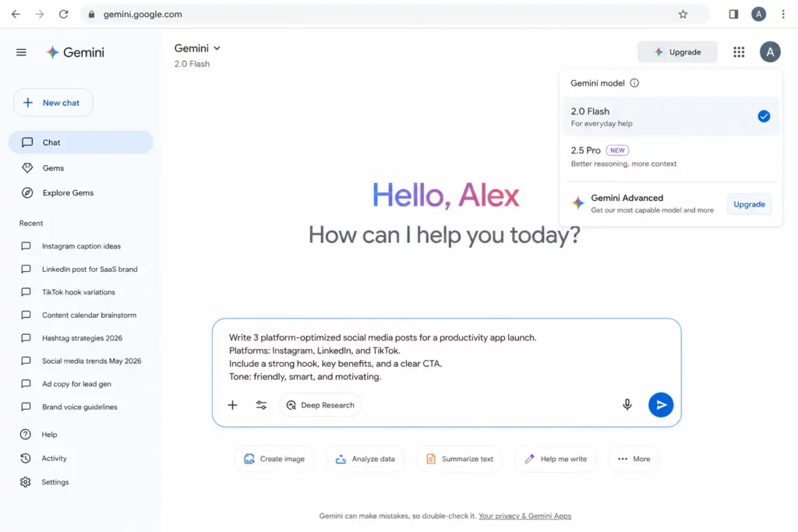Click the plus icon on New chat

click(x=28, y=103)
